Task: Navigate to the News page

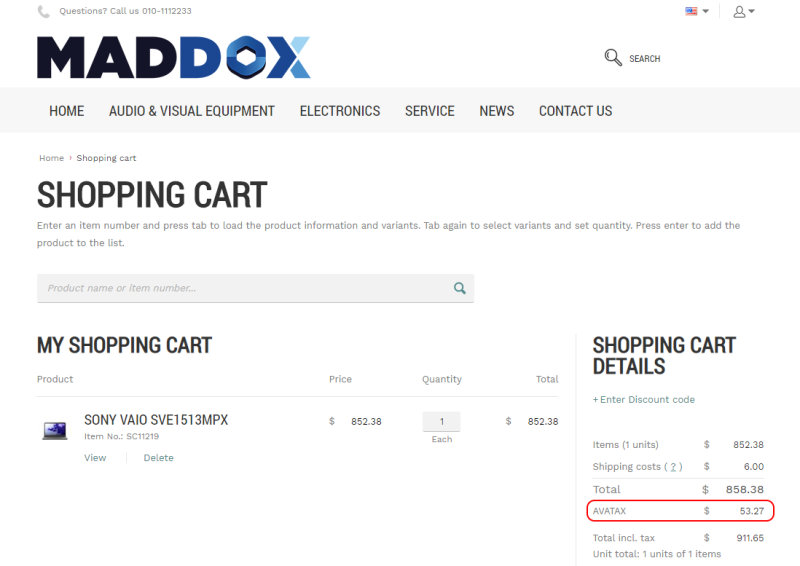Action: click(x=496, y=111)
